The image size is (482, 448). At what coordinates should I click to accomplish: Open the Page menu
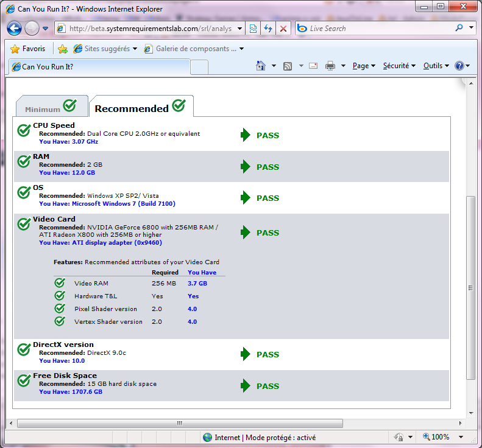pos(364,66)
